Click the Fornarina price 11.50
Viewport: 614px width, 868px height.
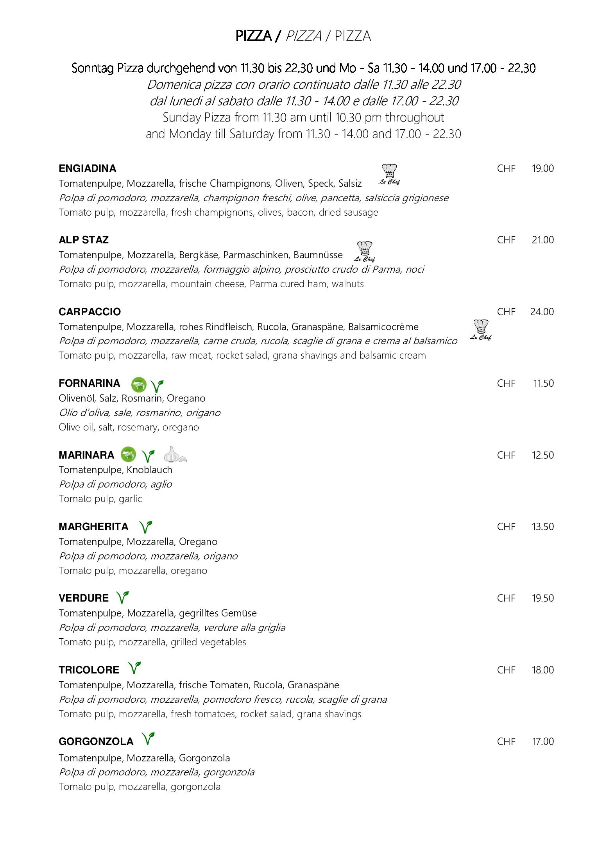coord(544,383)
